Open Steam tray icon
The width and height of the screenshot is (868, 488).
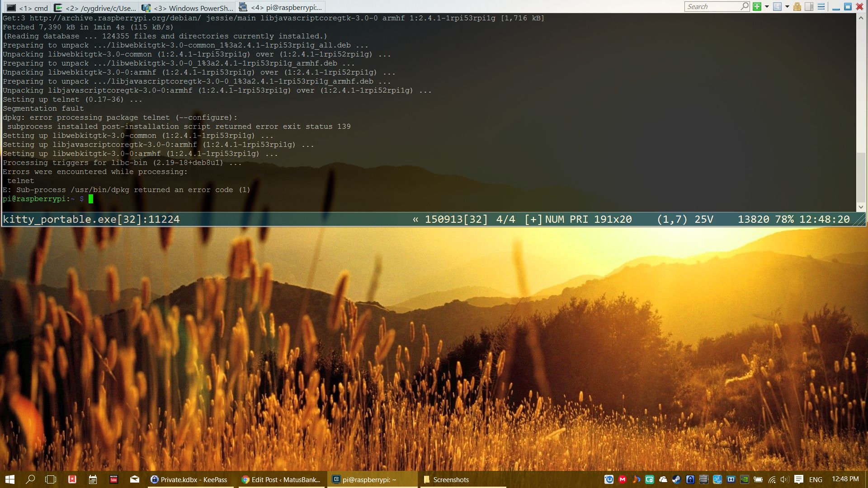pyautogui.click(x=677, y=479)
